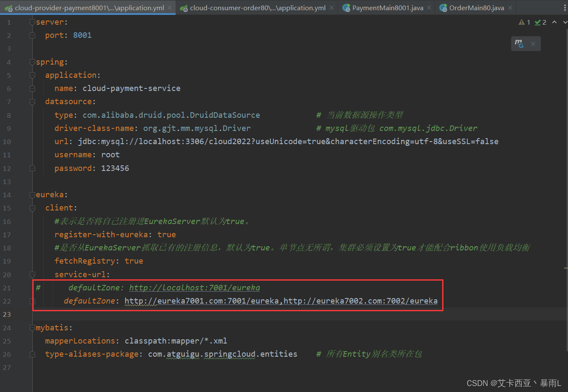Image resolution: width=568 pixels, height=392 pixels.
Task: Collapse the datasource block fold marker
Action: 32,102
